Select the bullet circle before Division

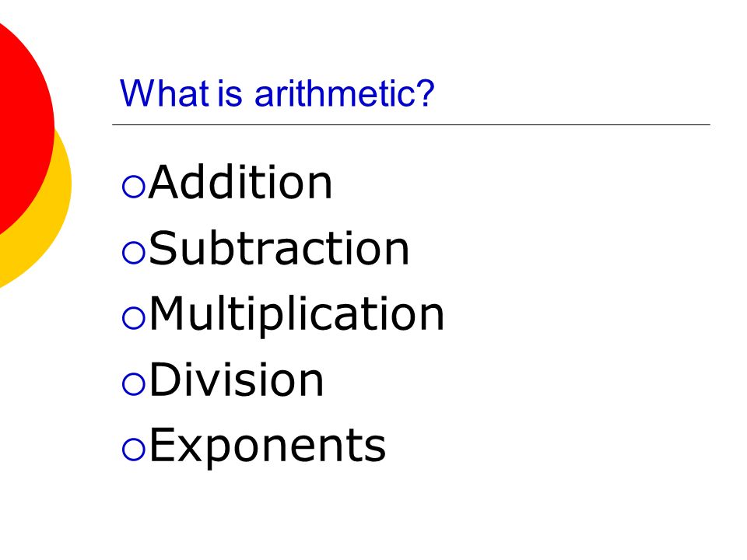[133, 383]
